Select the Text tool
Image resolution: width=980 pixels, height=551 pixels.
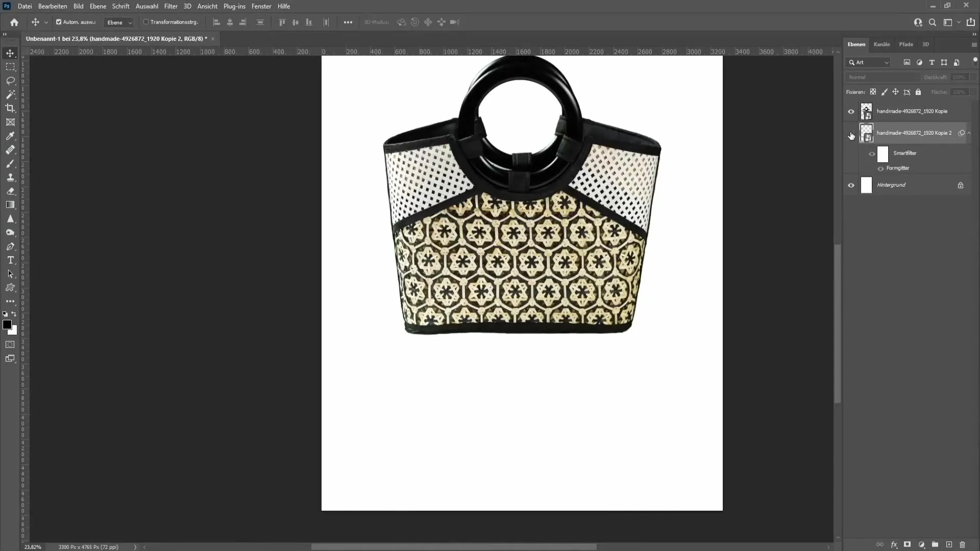coord(10,260)
